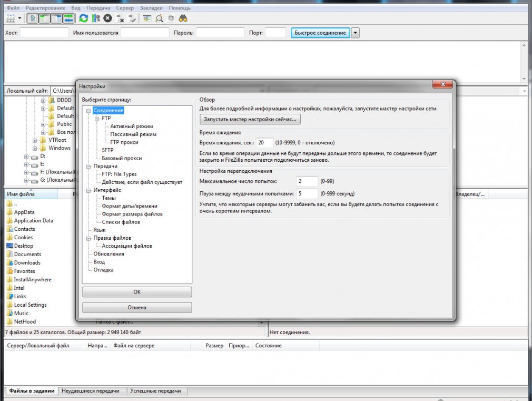This screenshot has height=401, width=532.
Task: Select Действие, если файл существует page
Action: [x=142, y=182]
